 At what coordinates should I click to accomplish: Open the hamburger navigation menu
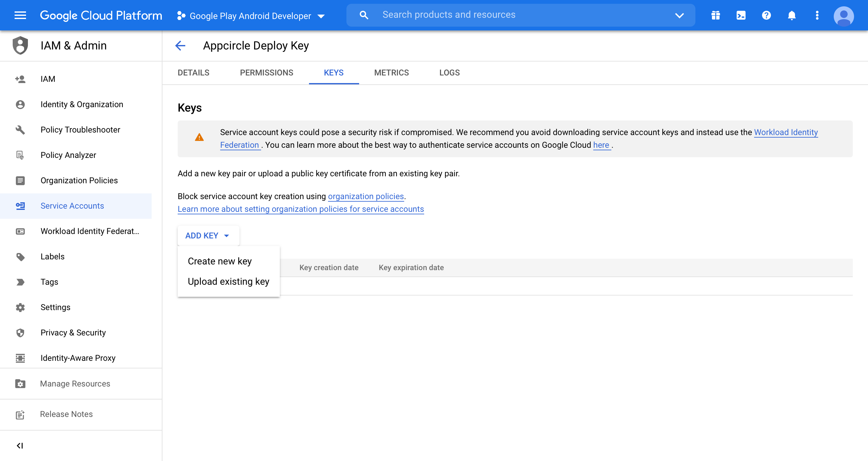(20, 15)
